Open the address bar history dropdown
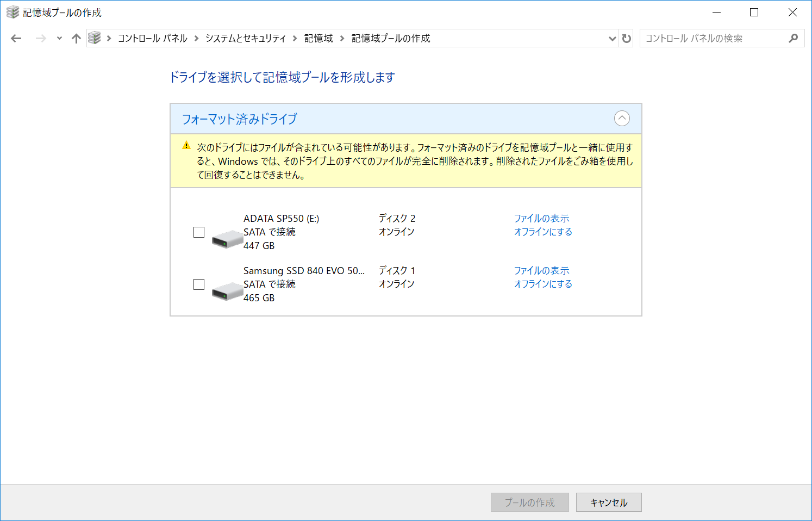 612,38
